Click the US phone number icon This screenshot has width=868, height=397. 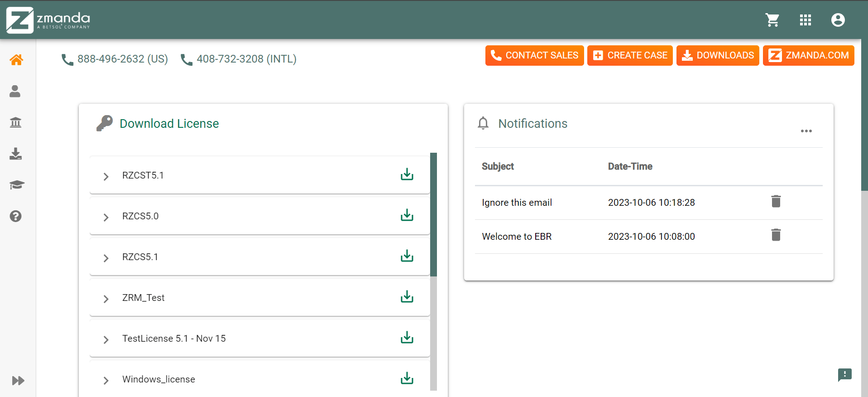click(x=67, y=60)
